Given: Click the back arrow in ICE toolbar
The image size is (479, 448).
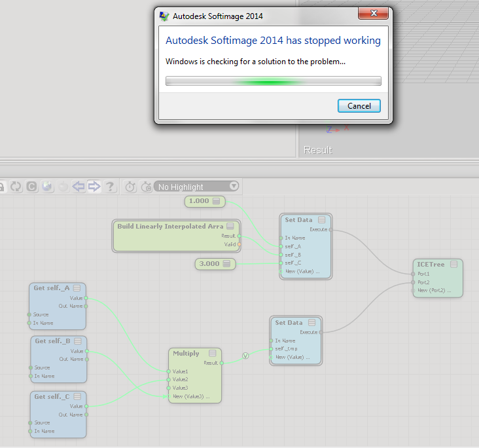Looking at the screenshot, I should (x=79, y=187).
